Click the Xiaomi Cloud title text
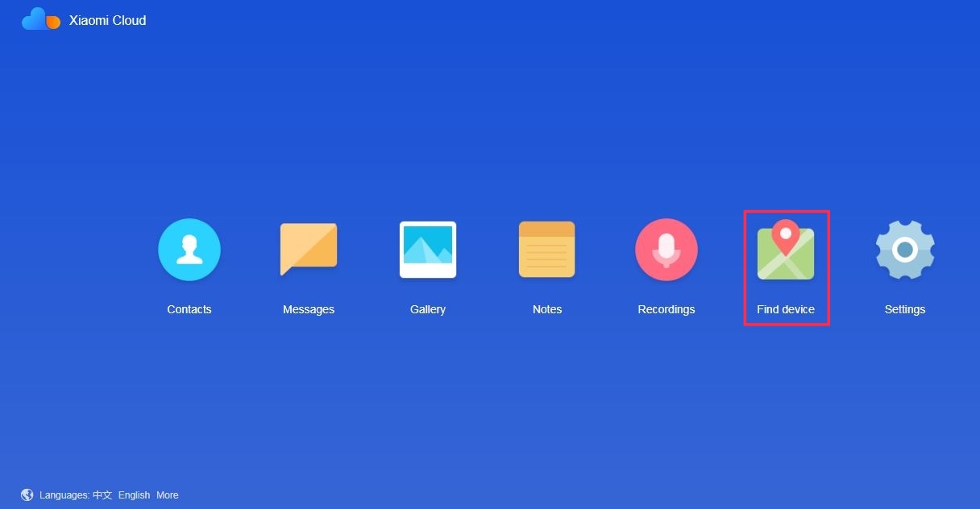This screenshot has height=509, width=980. pyautogui.click(x=108, y=20)
